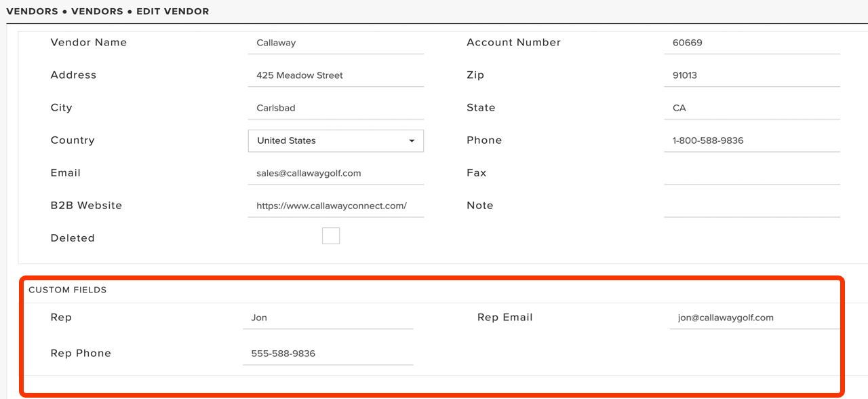Viewport: 868px width, 399px height.
Task: Click the empty Fax field
Action: (752, 173)
